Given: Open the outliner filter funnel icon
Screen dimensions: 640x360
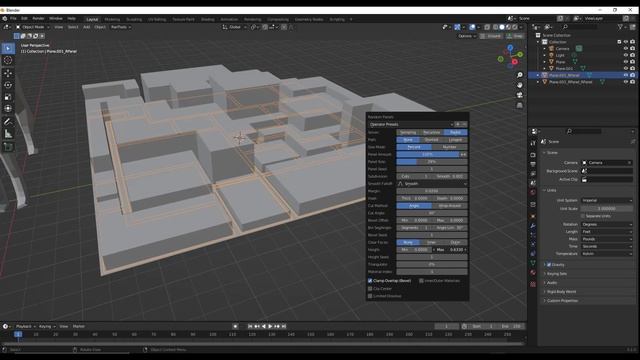Looking at the screenshot, I should click(x=621, y=27).
